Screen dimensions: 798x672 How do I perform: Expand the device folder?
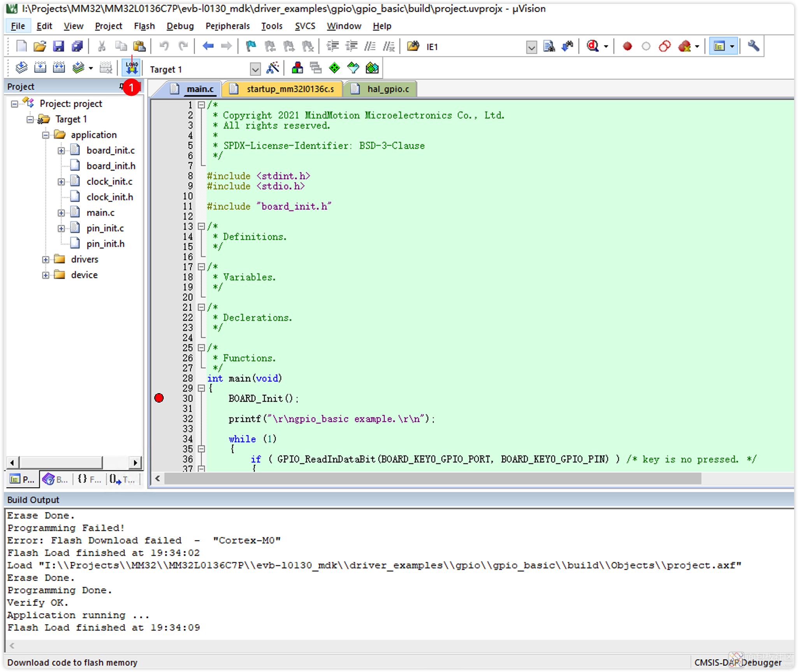46,275
